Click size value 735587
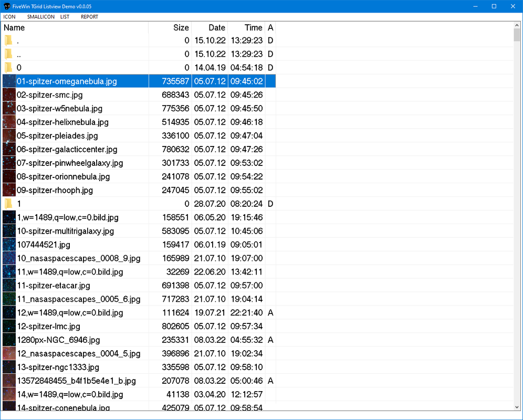Image resolution: width=523 pixels, height=420 pixels. (x=175, y=81)
